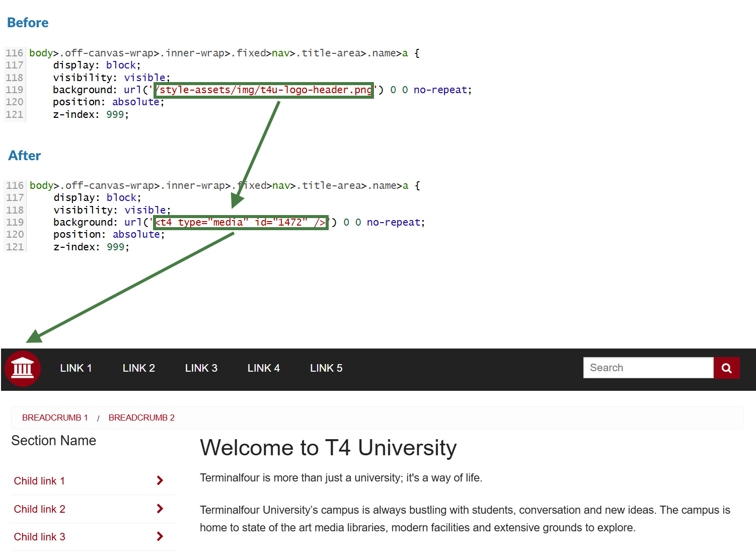This screenshot has width=756, height=554.
Task: Open Child link 1 in the sidebar
Action: (x=39, y=481)
